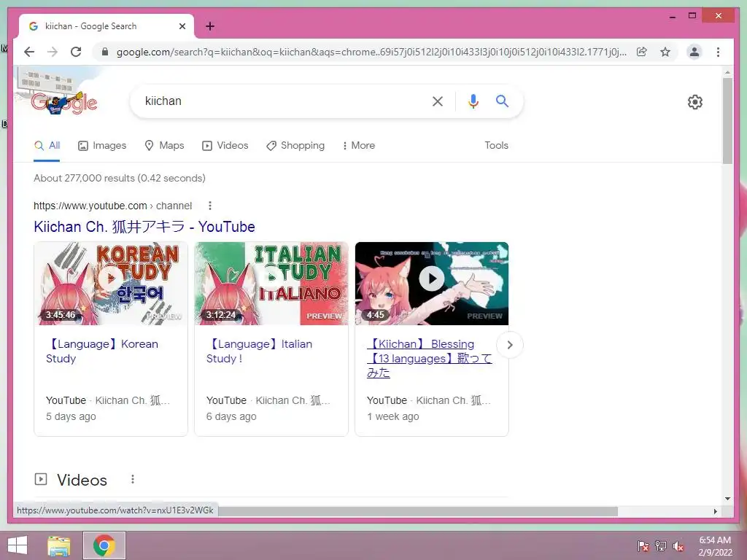This screenshot has width=747, height=560.
Task: Click the network tray icon
Action: point(661,545)
